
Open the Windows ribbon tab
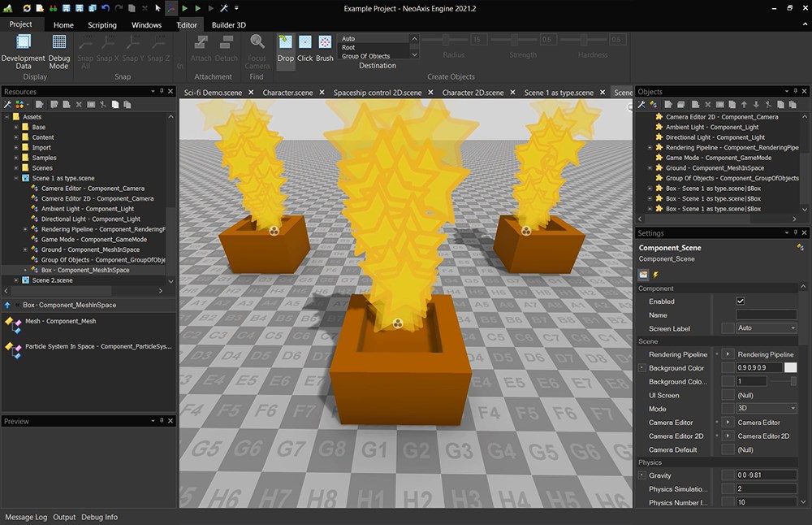coord(146,25)
